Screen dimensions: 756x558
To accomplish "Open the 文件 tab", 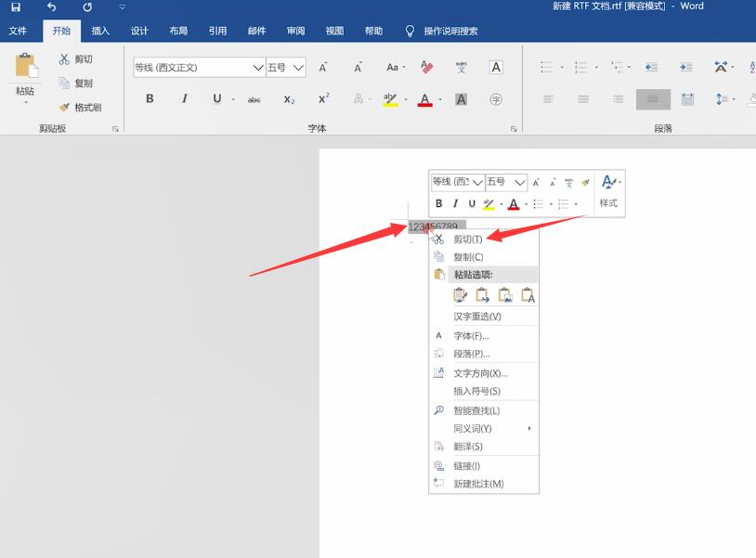I will pyautogui.click(x=18, y=31).
